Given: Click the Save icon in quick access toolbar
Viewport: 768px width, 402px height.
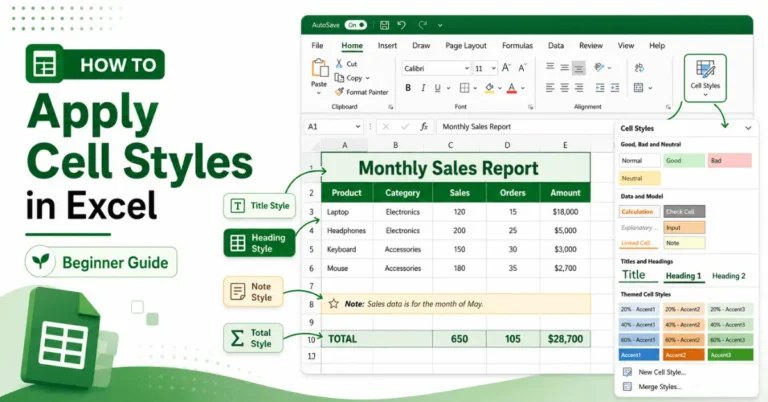Looking at the screenshot, I should [x=384, y=25].
